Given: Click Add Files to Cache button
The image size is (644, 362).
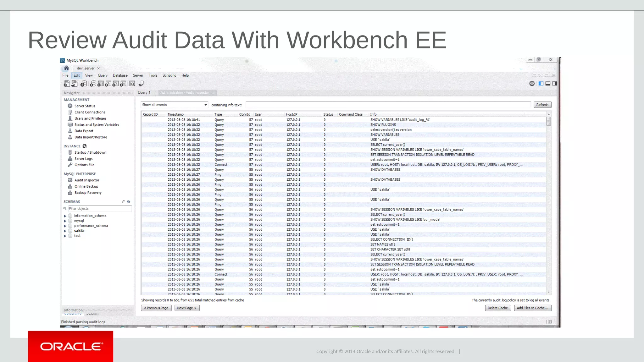Looking at the screenshot, I should (x=533, y=308).
